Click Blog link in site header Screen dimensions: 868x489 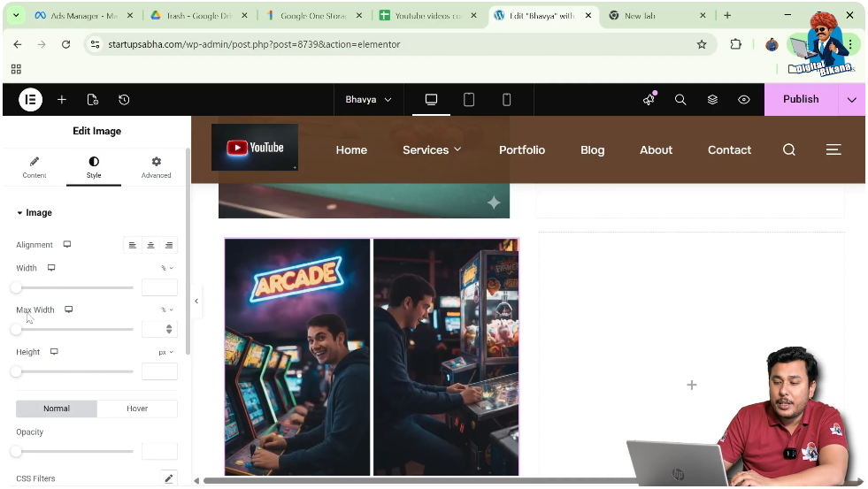592,150
